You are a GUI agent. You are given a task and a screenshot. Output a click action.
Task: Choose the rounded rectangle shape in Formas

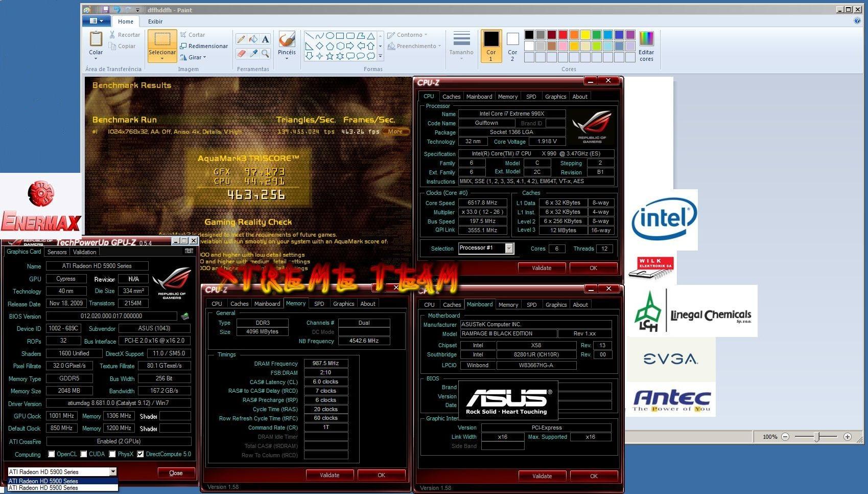coord(350,36)
